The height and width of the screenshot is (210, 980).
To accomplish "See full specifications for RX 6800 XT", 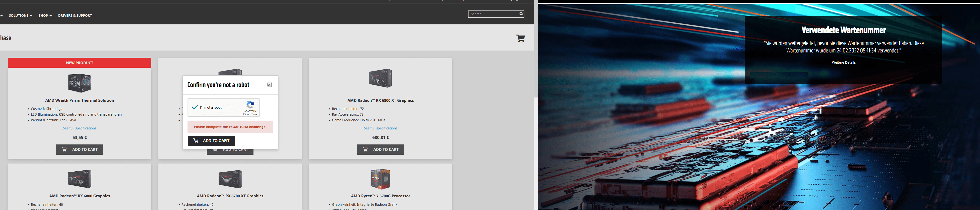I will click(x=380, y=128).
